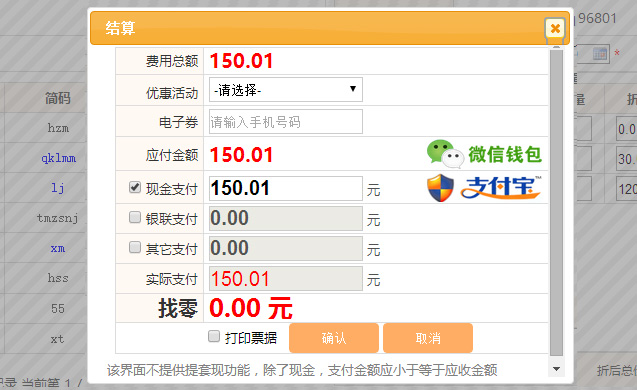Click dialog vertical scrollbar thumb
Image resolution: width=637 pixels, height=390 pixels.
[x=557, y=202]
